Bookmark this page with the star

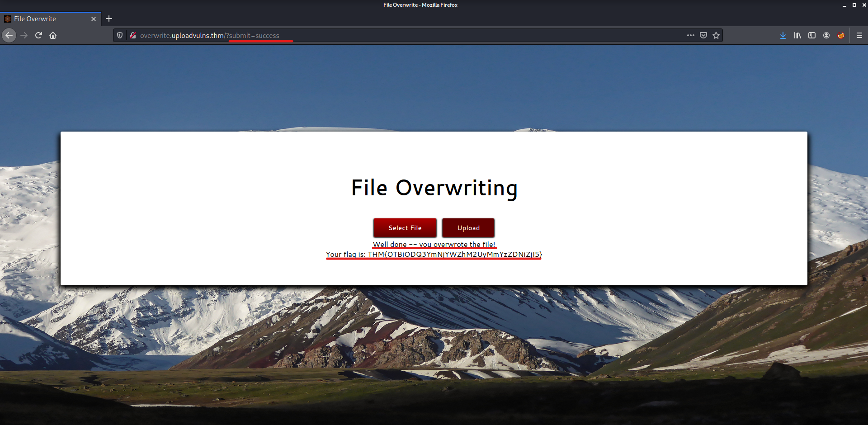click(716, 35)
